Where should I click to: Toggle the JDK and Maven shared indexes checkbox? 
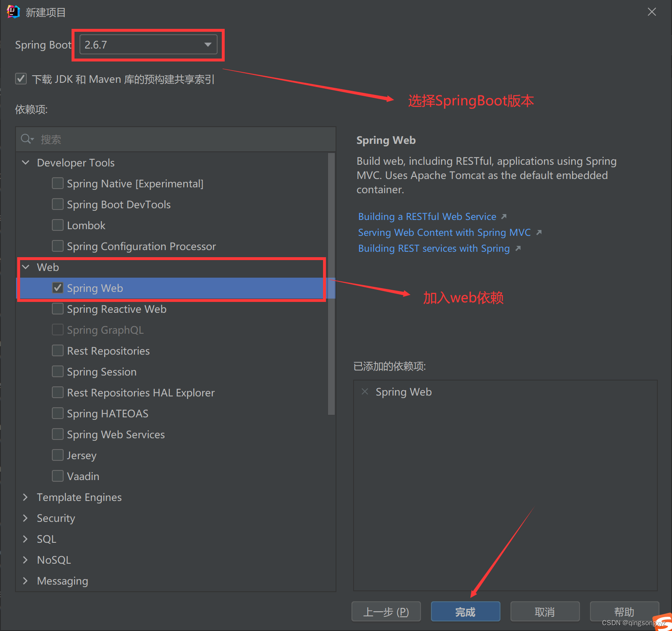[21, 79]
